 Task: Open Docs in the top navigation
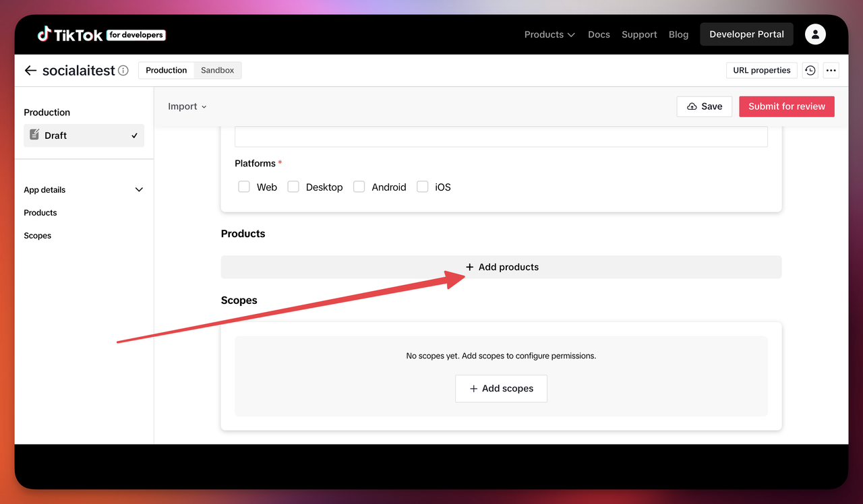[599, 34]
